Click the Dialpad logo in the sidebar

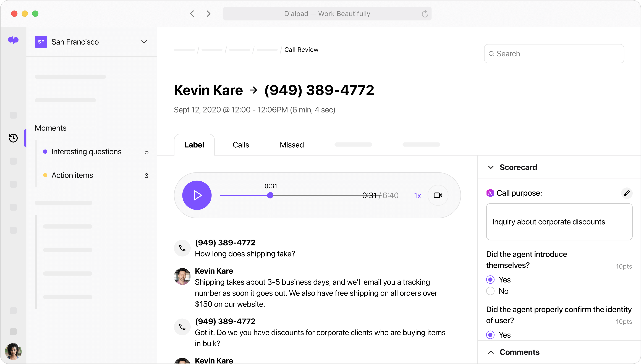click(14, 40)
